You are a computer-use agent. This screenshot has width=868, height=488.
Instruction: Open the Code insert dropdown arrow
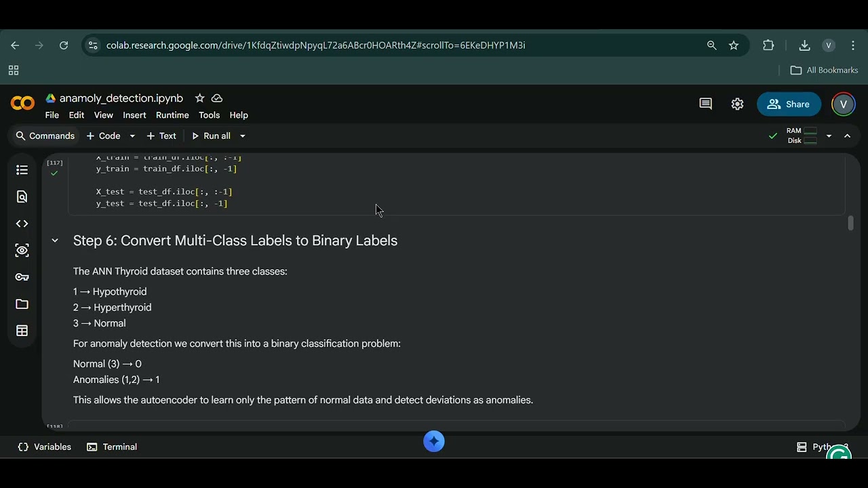pos(132,136)
